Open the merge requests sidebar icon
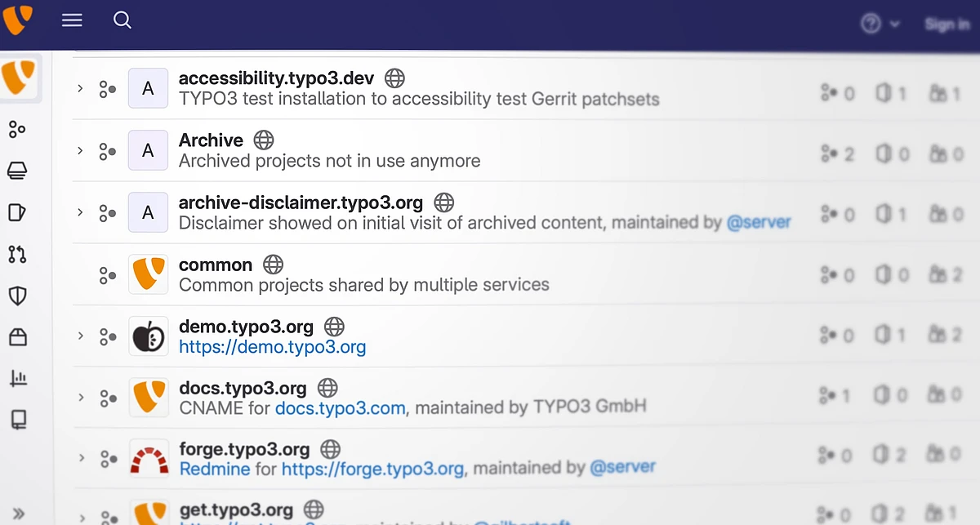 tap(17, 254)
